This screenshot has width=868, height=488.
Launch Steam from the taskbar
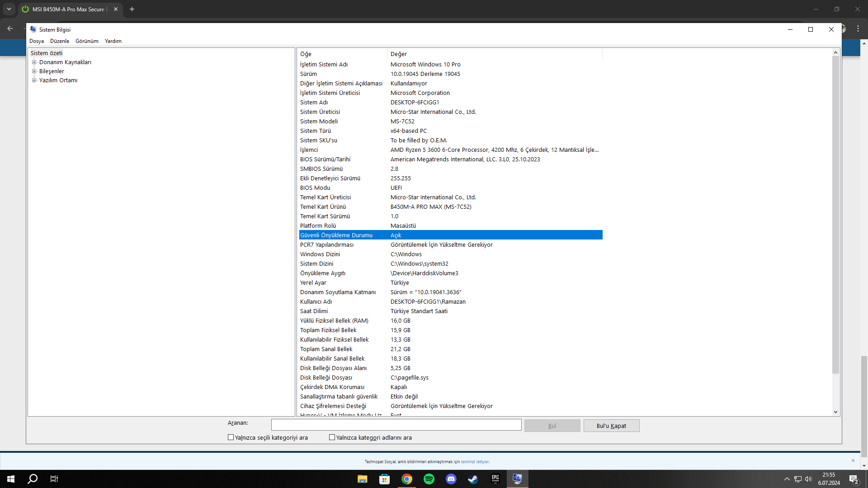coord(473,479)
